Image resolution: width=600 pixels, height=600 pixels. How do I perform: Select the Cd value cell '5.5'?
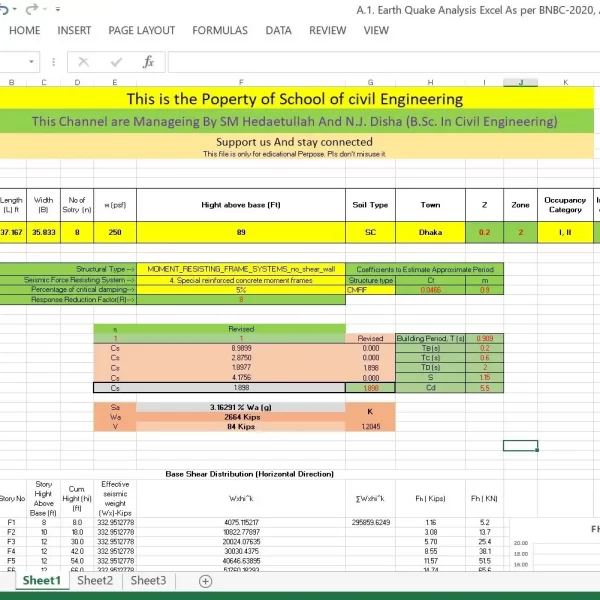(x=484, y=388)
